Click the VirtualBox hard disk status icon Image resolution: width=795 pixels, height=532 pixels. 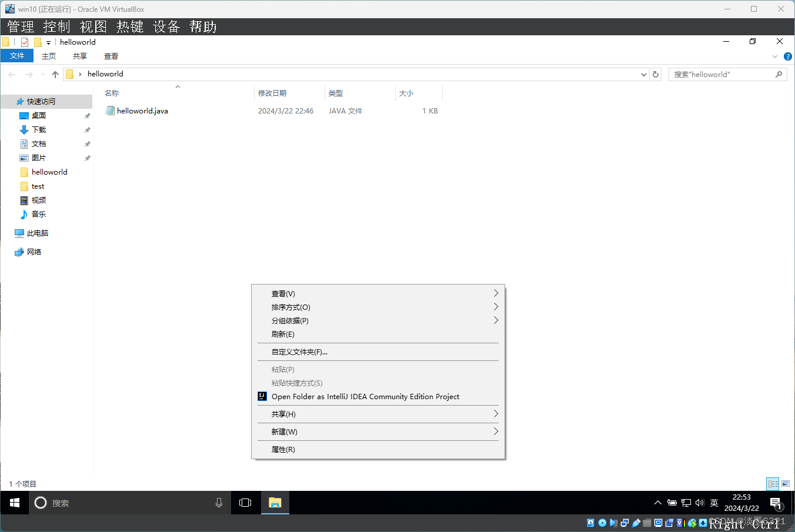tap(590, 523)
